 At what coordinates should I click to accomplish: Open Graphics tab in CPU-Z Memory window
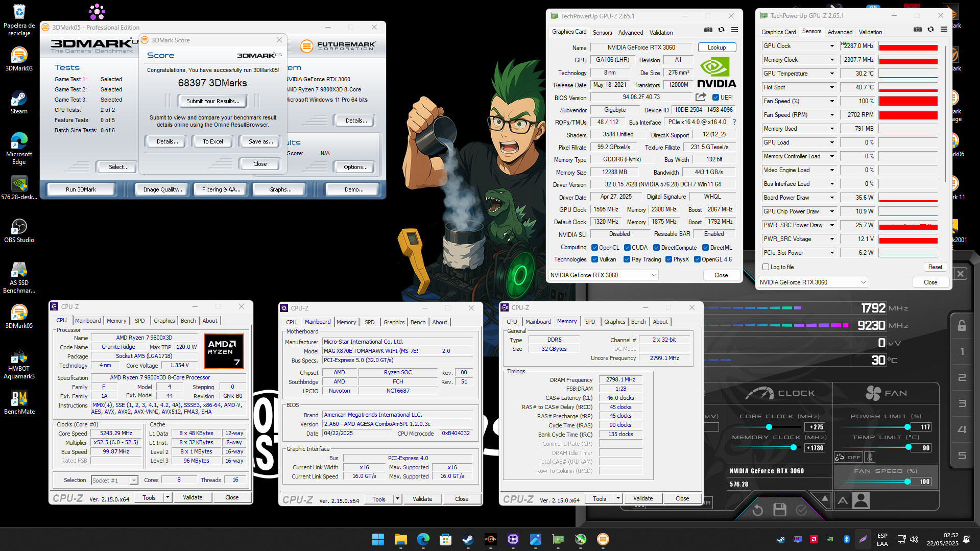click(614, 322)
